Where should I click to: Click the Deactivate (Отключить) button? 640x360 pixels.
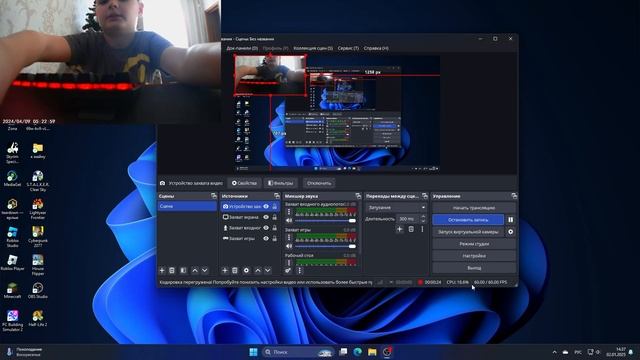point(319,183)
